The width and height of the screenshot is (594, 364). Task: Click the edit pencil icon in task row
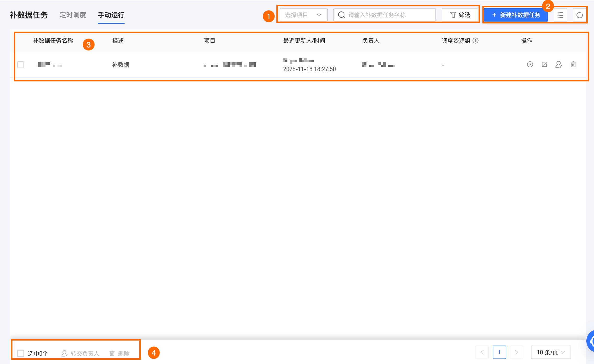point(544,64)
